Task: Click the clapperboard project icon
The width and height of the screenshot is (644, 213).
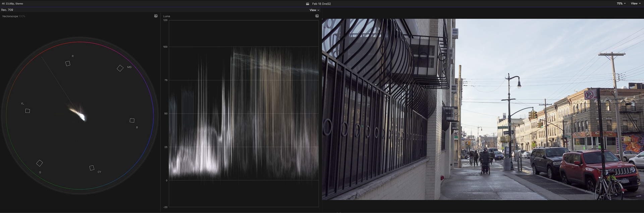Action: coord(308,4)
